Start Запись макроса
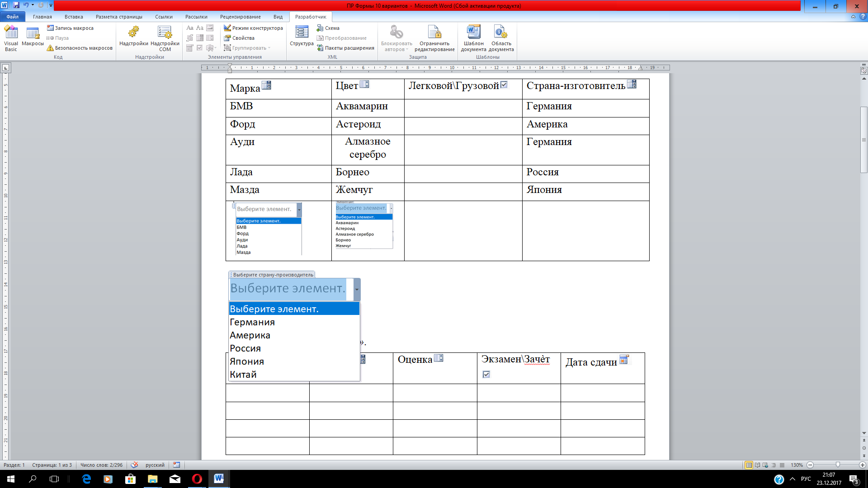Screen dimensions: 868x488 point(71,28)
